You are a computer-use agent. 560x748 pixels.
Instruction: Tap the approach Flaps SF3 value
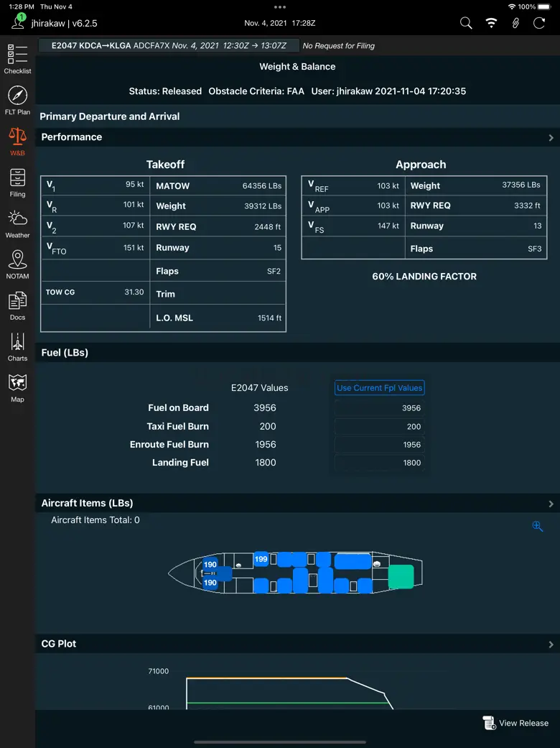point(535,249)
